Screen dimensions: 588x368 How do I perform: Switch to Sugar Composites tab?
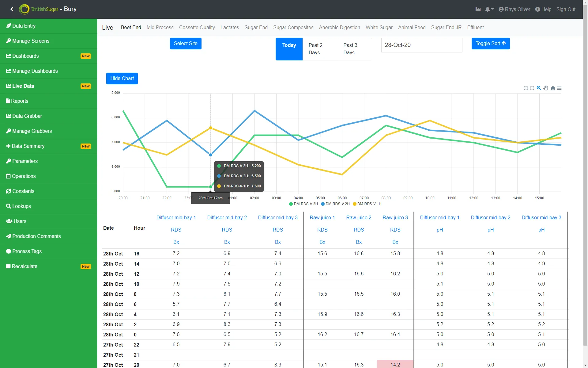[293, 28]
